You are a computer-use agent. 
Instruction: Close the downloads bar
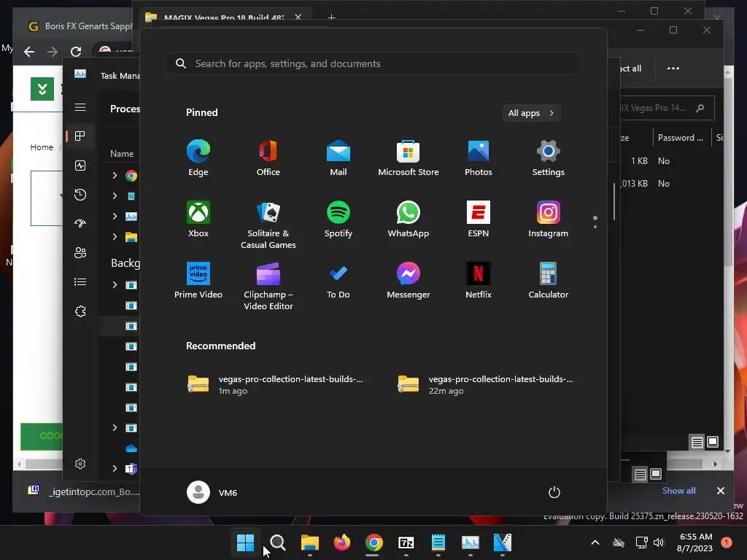click(x=720, y=491)
